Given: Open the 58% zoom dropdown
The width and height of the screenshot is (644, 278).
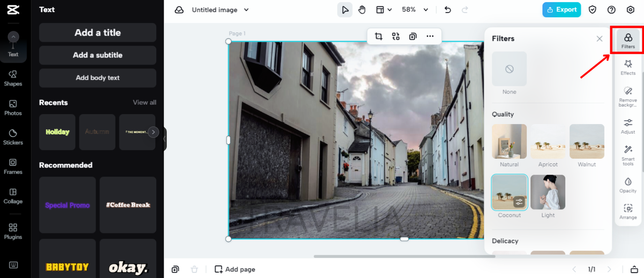Looking at the screenshot, I should pos(415,10).
